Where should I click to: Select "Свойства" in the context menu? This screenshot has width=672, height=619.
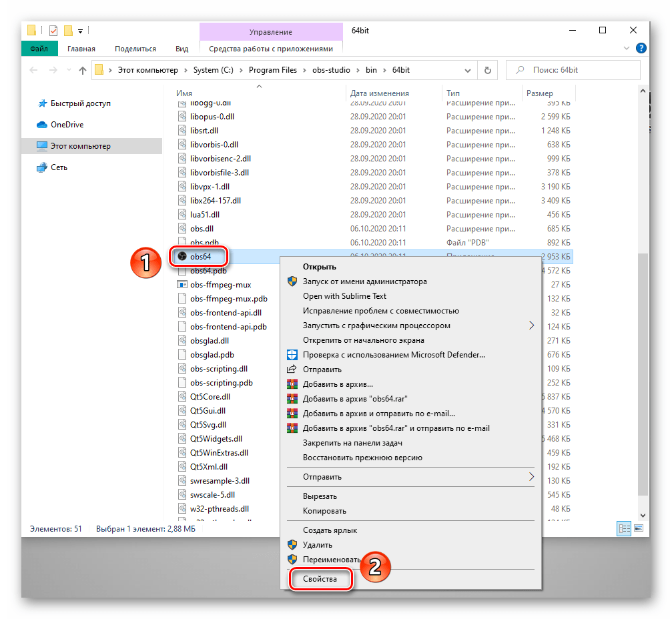pyautogui.click(x=320, y=579)
